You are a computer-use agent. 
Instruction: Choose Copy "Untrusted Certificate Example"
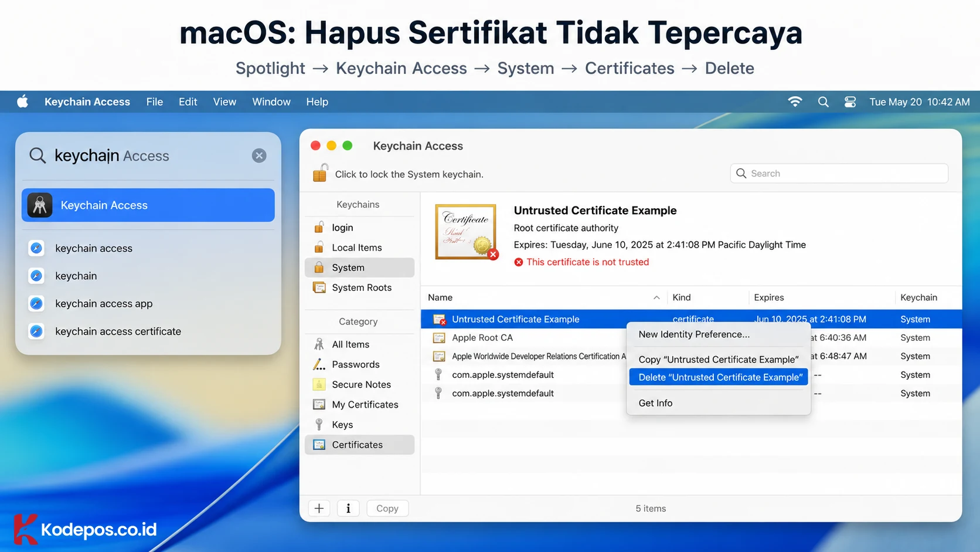(x=719, y=359)
